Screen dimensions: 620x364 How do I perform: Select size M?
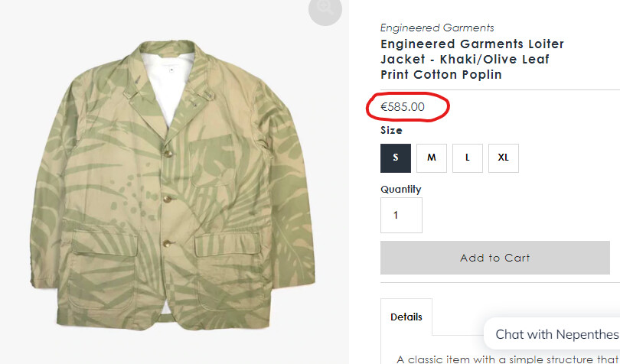(432, 158)
